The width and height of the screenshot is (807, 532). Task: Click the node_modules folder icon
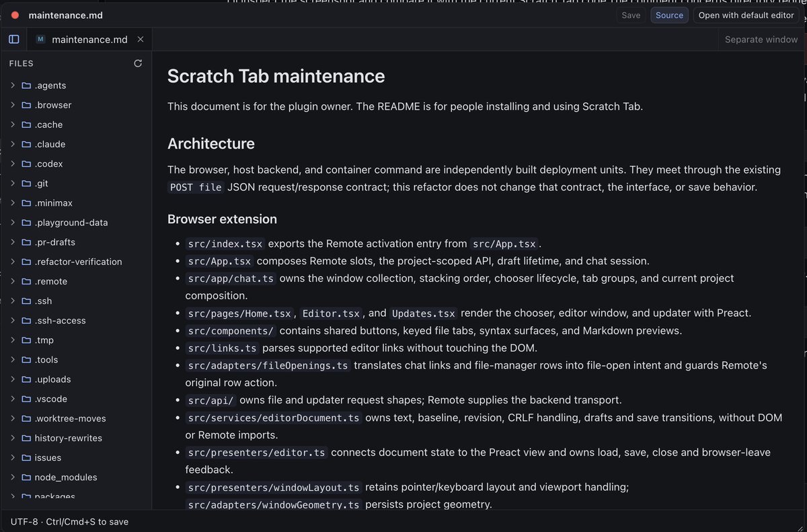[26, 477]
